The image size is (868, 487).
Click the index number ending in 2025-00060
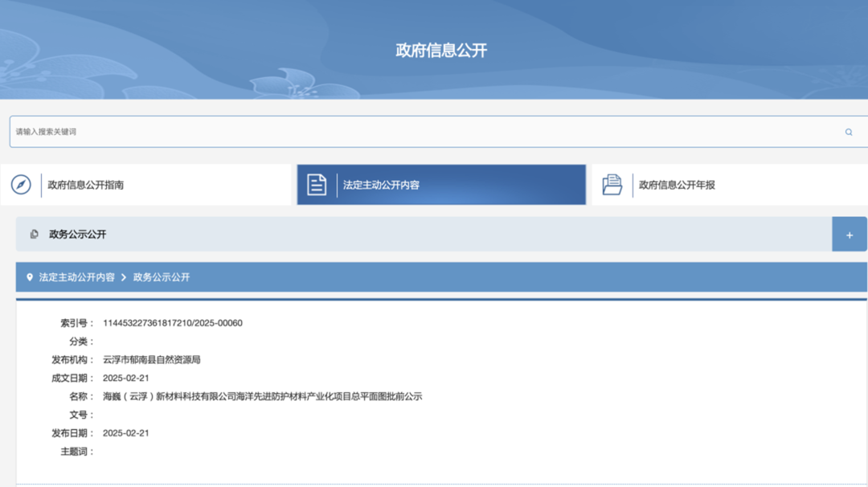click(172, 323)
